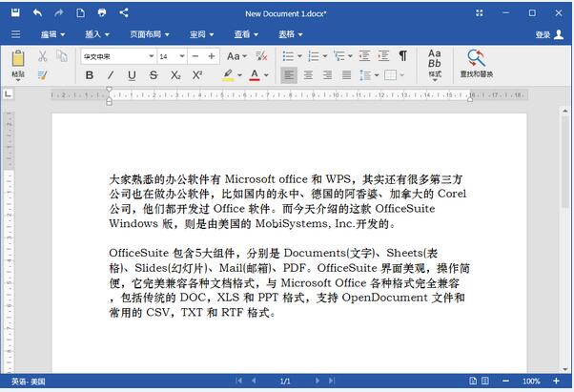This screenshot has width=574, height=392.
Task: Open the 审阅 menu
Action: pos(202,34)
